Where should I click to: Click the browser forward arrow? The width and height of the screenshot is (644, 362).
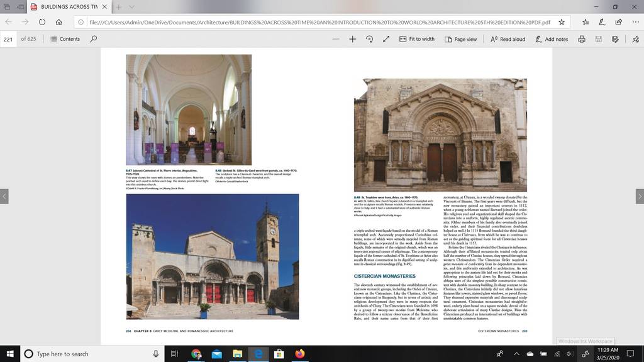[x=25, y=22]
